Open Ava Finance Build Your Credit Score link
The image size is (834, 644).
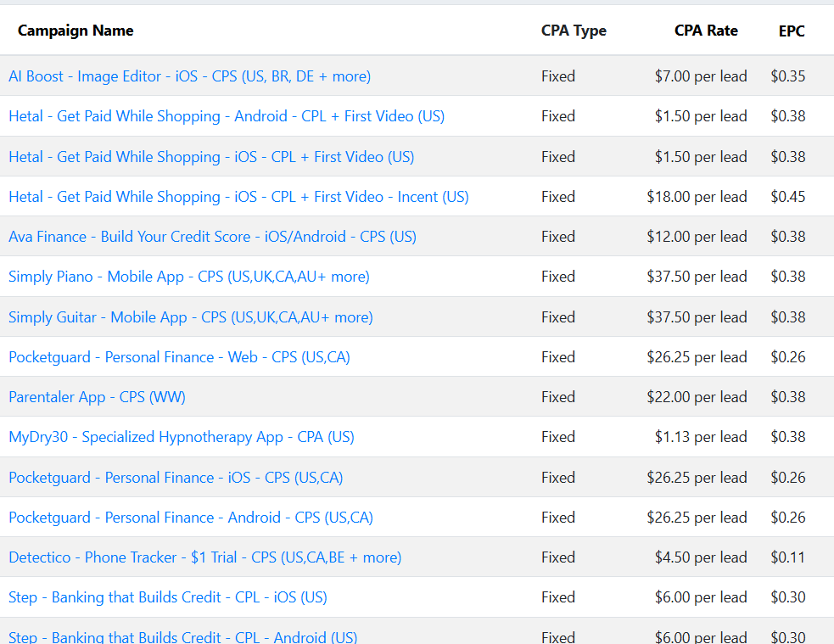click(212, 237)
